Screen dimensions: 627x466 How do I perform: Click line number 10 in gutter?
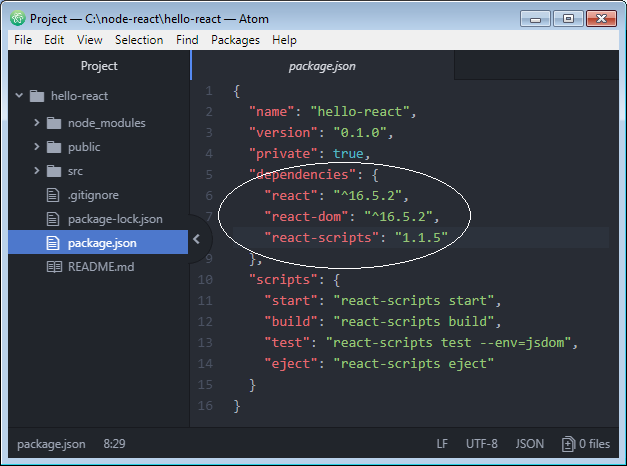(x=205, y=280)
